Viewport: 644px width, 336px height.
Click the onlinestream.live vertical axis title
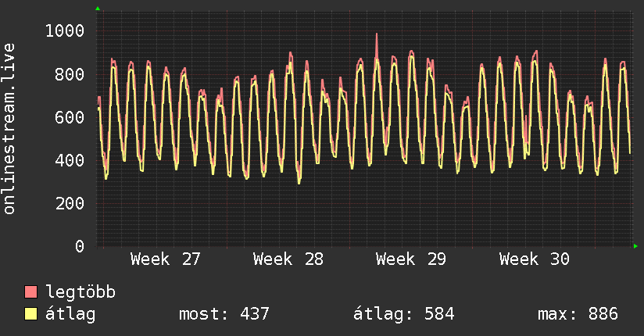[9, 129]
